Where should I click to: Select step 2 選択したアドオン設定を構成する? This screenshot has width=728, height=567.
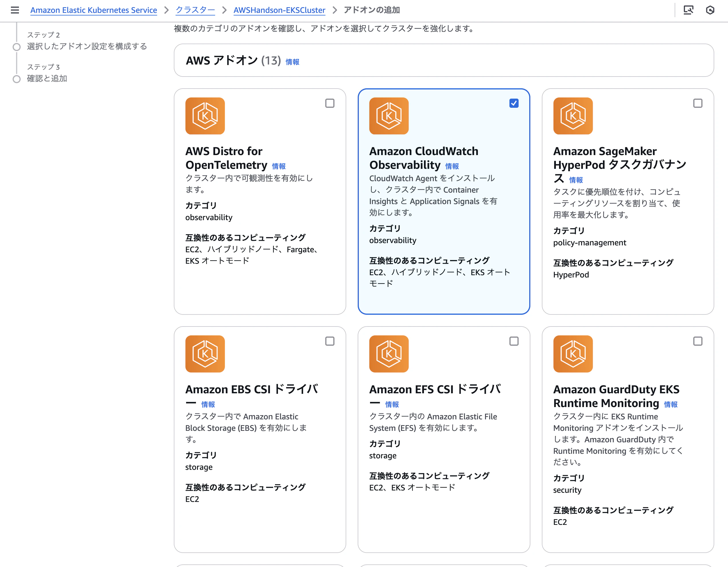pyautogui.click(x=87, y=46)
